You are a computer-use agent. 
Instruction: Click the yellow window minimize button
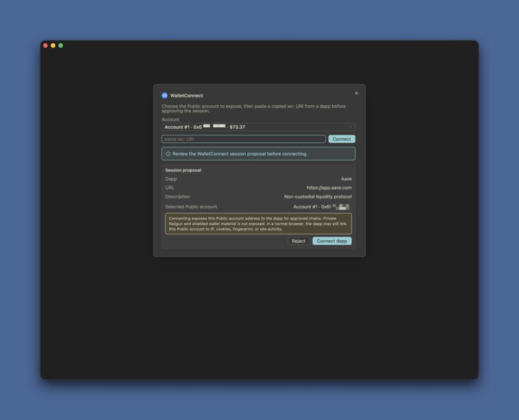pos(53,45)
